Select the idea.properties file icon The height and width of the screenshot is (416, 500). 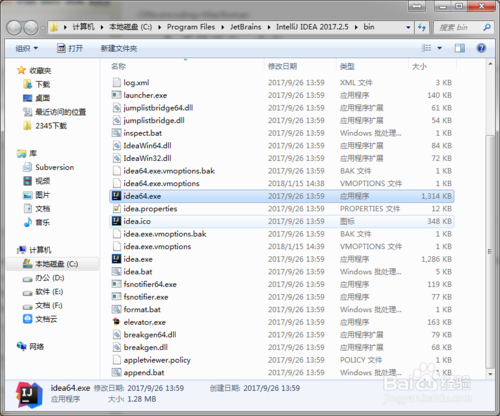pyautogui.click(x=116, y=209)
